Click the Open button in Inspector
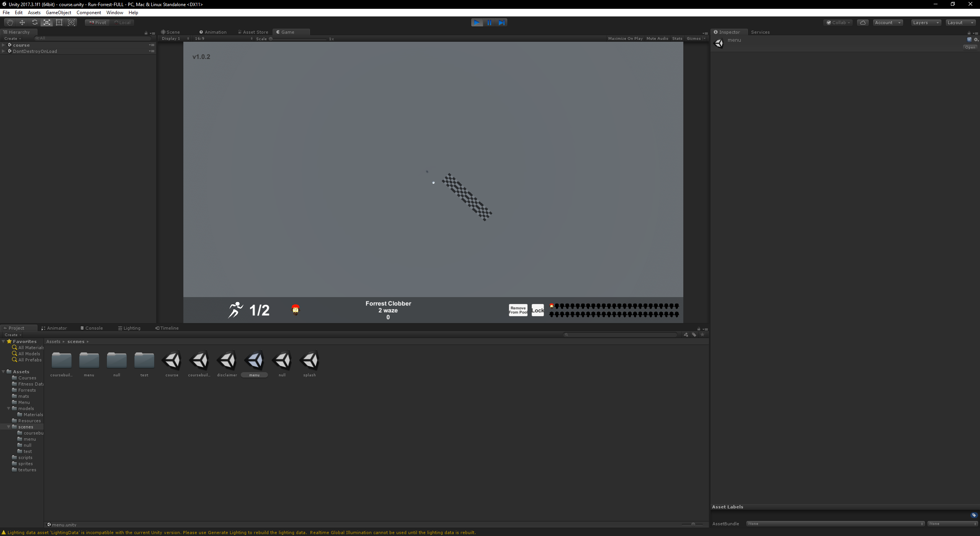Viewport: 980px width, 536px height. coord(970,47)
